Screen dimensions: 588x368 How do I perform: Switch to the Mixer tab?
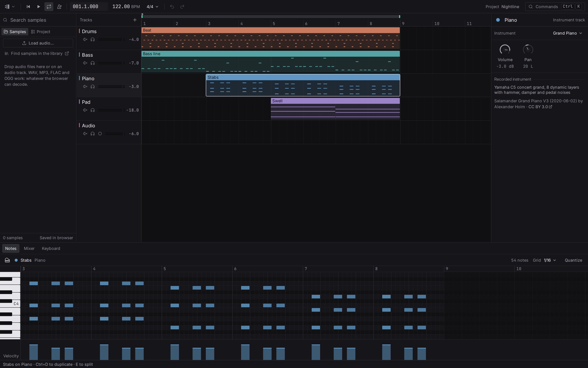tap(29, 249)
